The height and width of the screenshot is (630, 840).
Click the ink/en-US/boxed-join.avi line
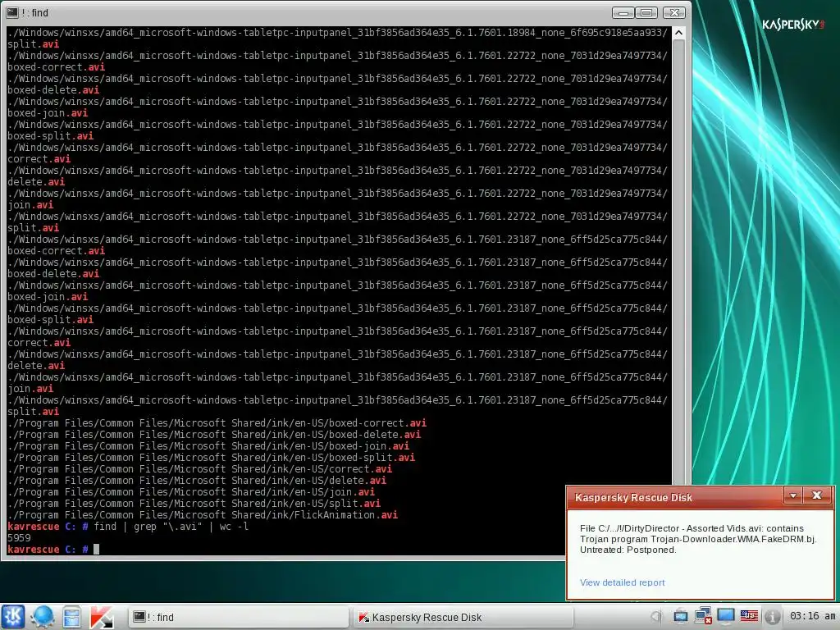pos(208,446)
